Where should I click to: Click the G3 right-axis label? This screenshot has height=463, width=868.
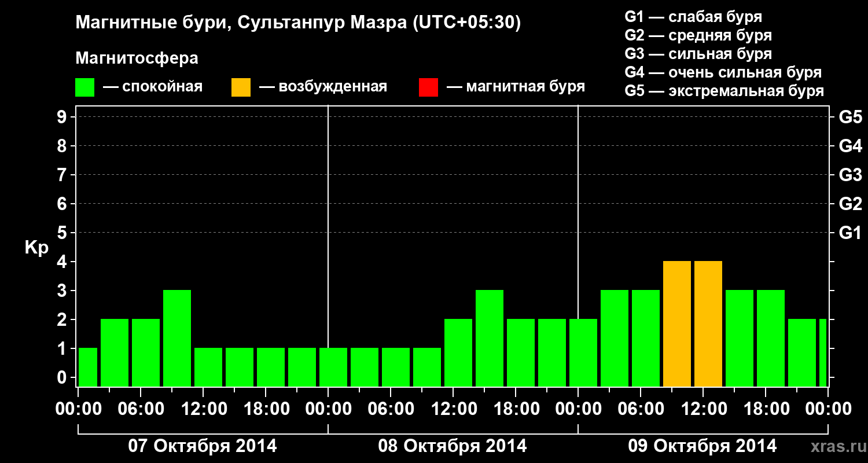click(x=850, y=175)
